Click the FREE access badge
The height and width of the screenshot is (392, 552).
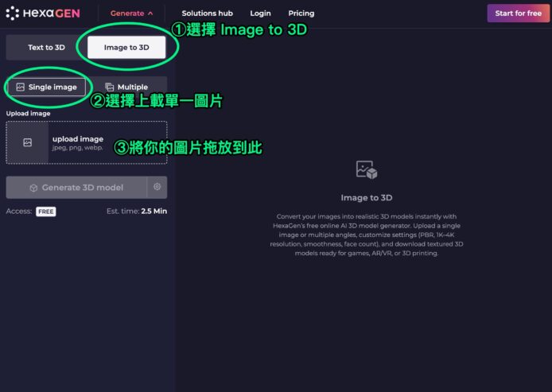(45, 212)
